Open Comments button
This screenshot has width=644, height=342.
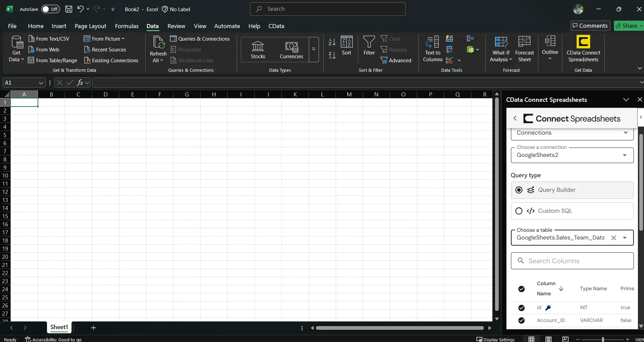[590, 26]
